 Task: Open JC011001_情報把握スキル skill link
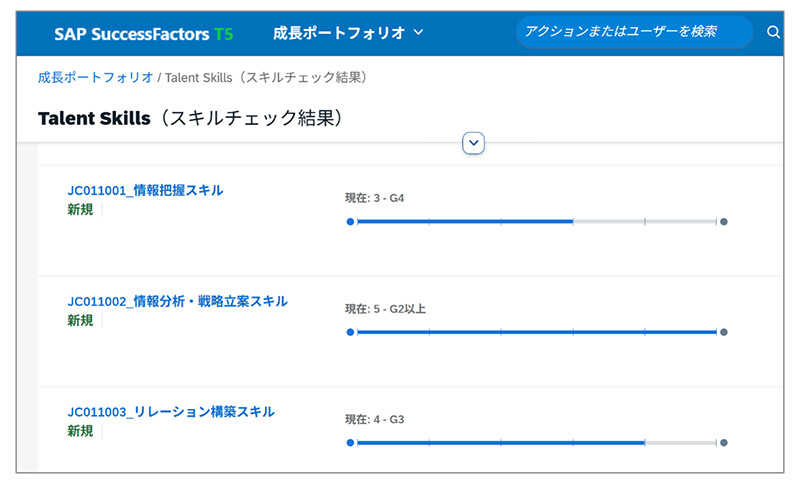pyautogui.click(x=145, y=190)
